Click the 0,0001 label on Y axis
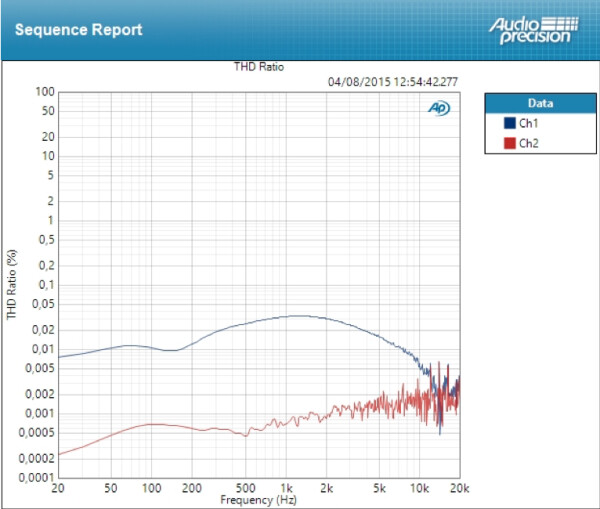 (37, 478)
